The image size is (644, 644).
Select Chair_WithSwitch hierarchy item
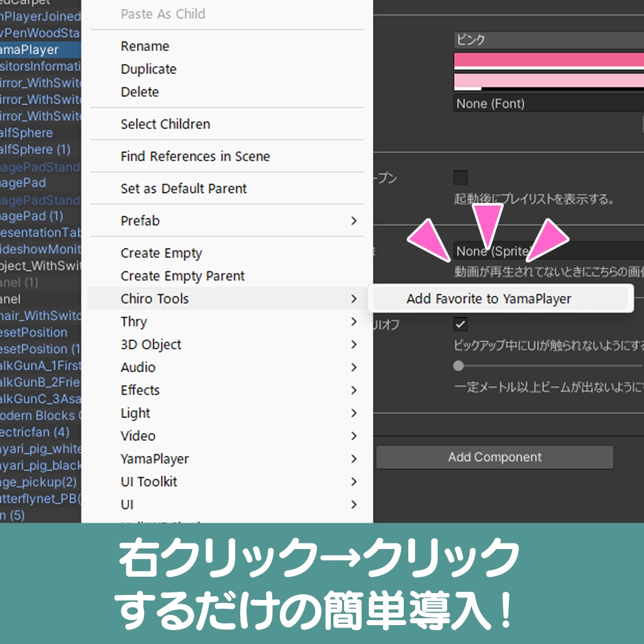[40, 316]
